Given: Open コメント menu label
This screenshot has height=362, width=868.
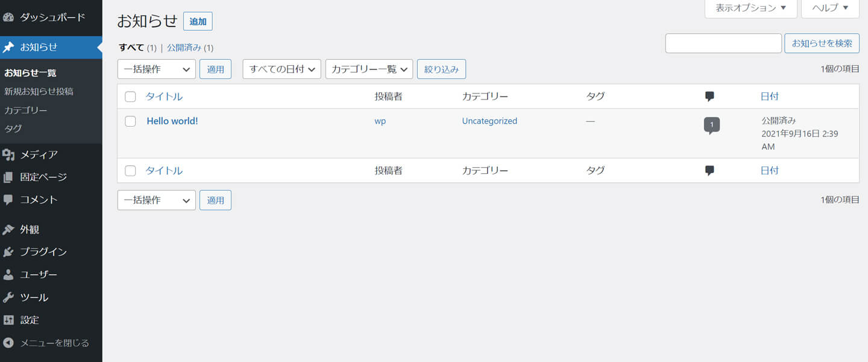Looking at the screenshot, I should click(x=39, y=200).
